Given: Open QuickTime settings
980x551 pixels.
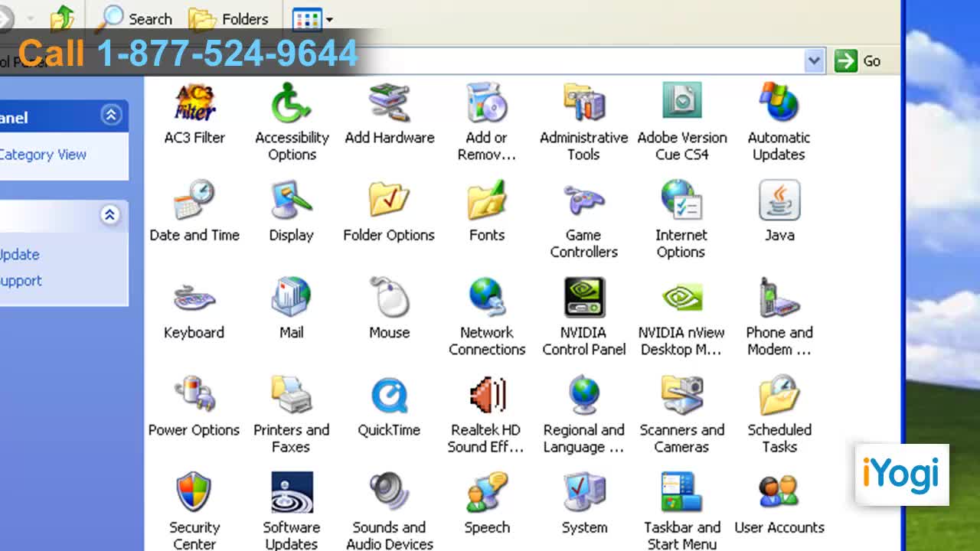Looking at the screenshot, I should click(x=389, y=406).
